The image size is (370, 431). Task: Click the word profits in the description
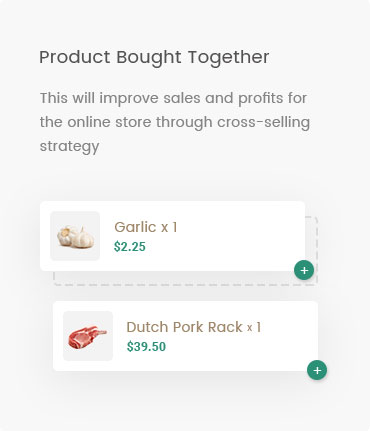pyautogui.click(x=261, y=99)
